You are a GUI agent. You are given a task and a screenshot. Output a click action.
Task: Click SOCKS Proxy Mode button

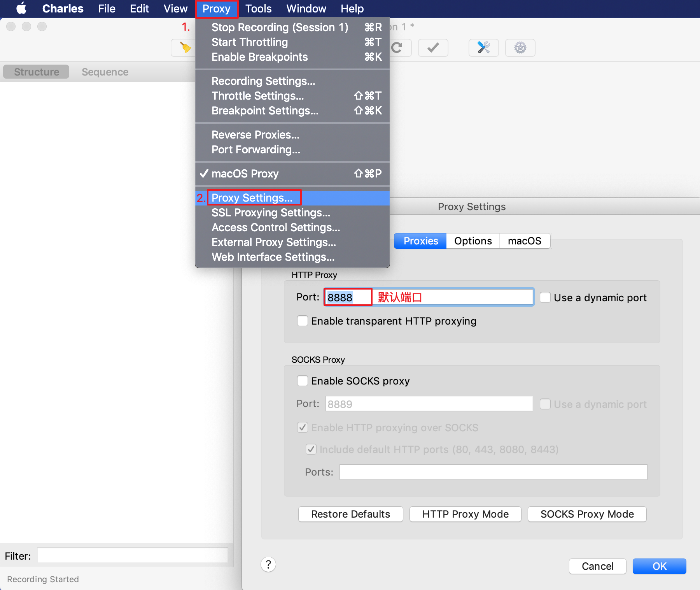[587, 514]
